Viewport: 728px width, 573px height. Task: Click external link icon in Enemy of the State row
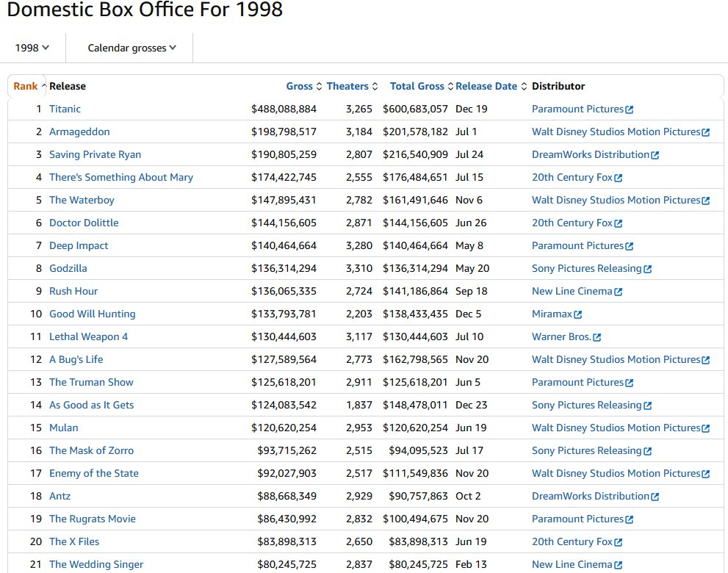[706, 474]
